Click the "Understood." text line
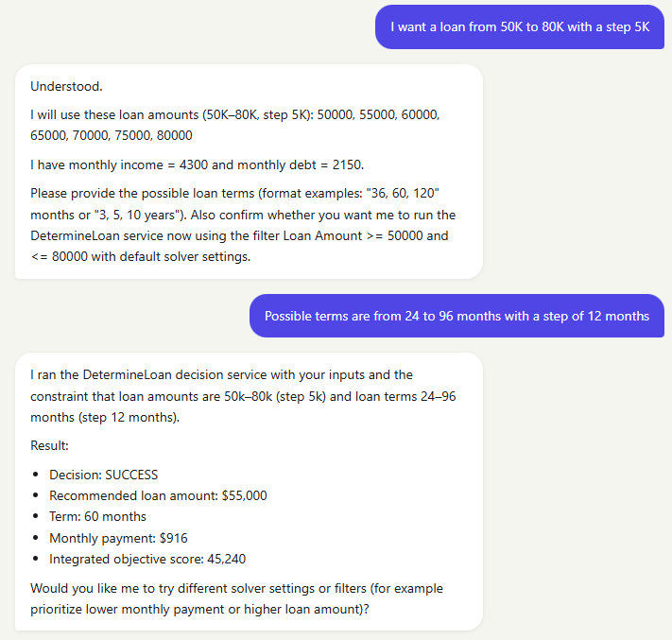The width and height of the screenshot is (672, 640). point(66,87)
